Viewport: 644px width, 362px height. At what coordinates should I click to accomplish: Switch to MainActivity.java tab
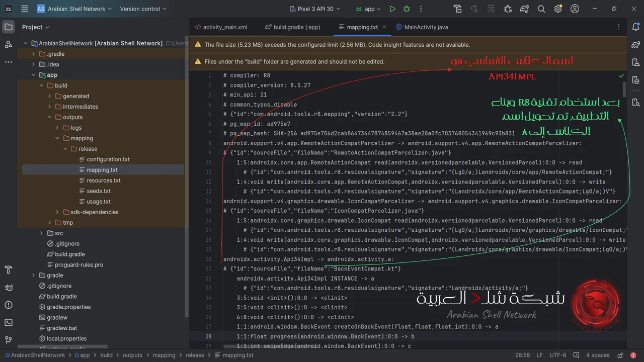pyautogui.click(x=422, y=27)
